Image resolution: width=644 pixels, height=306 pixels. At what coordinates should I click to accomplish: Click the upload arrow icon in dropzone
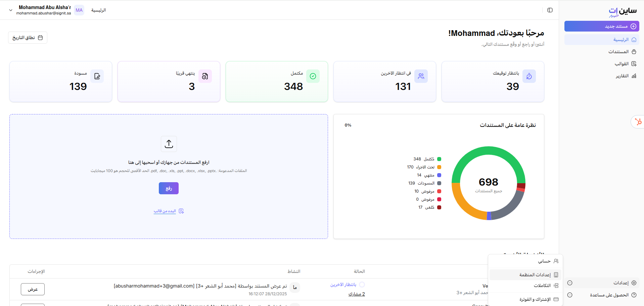[169, 144]
